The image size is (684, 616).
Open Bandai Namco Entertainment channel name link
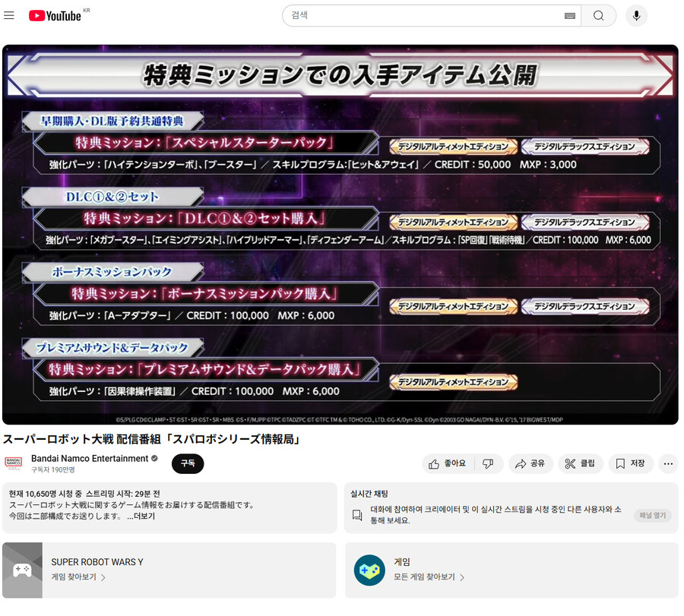90,458
